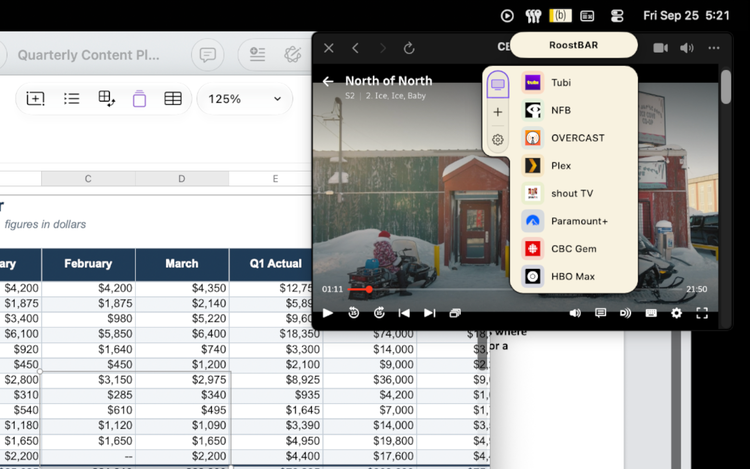Enter fullscreen mode
The height and width of the screenshot is (469, 750).
[702, 313]
